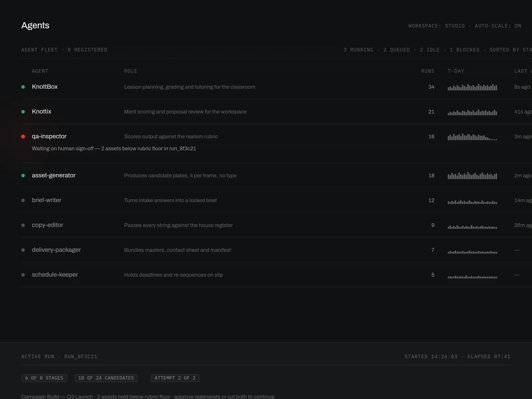Open the brief-writer agent
The height and width of the screenshot is (399, 532).
tap(47, 200)
